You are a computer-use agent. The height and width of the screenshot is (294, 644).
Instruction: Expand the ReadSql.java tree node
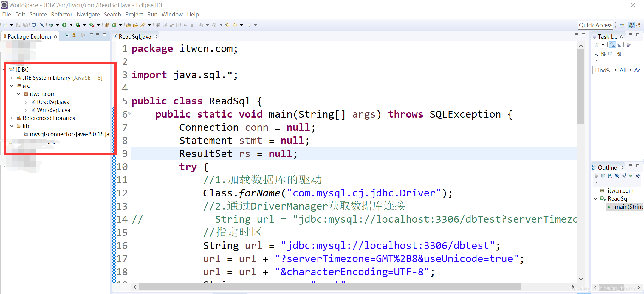pos(26,102)
